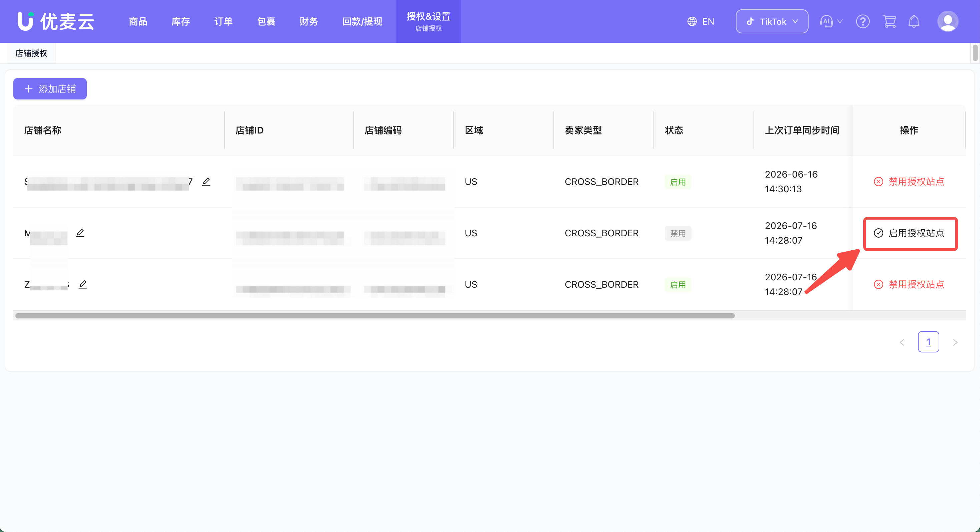This screenshot has height=532, width=980.
Task: Click the page vertical scrollbar
Action: [975, 53]
